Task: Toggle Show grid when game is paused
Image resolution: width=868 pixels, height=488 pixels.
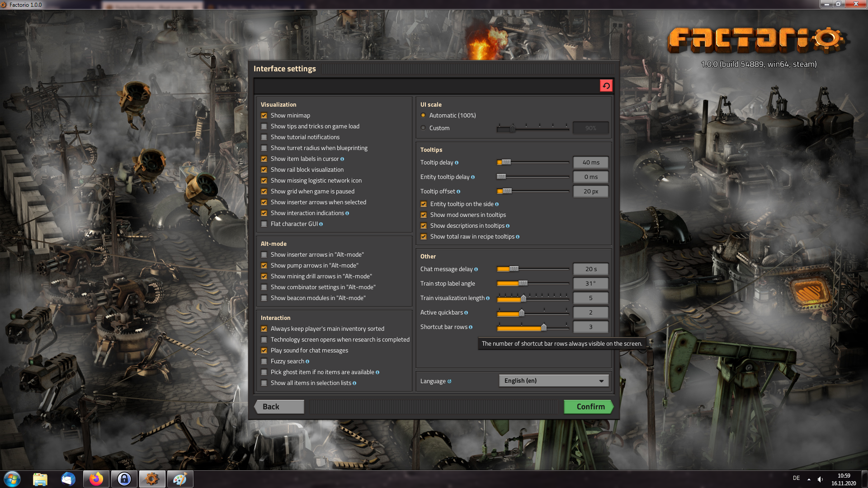Action: pyautogui.click(x=264, y=192)
